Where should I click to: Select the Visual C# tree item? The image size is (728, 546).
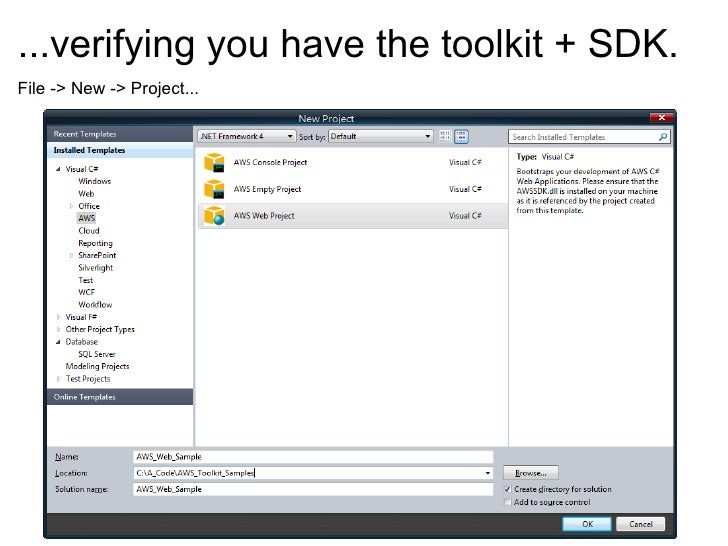click(82, 169)
